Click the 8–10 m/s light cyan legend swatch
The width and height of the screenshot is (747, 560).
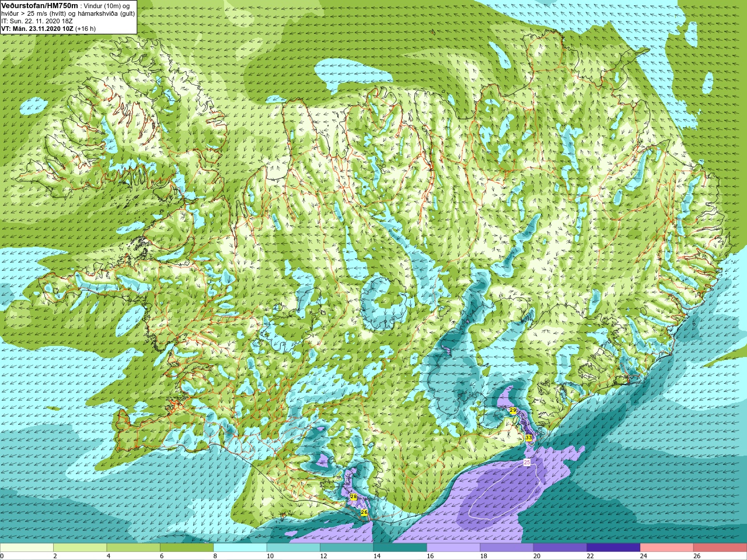pyautogui.click(x=240, y=548)
